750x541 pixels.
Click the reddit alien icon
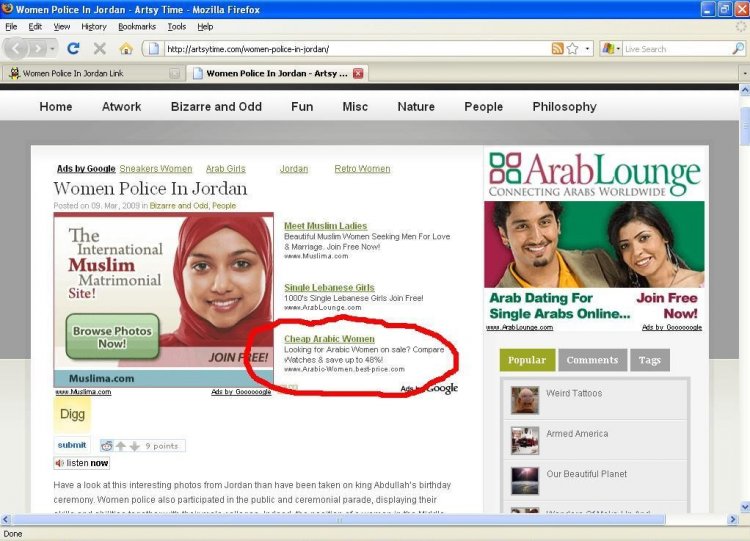[106, 446]
